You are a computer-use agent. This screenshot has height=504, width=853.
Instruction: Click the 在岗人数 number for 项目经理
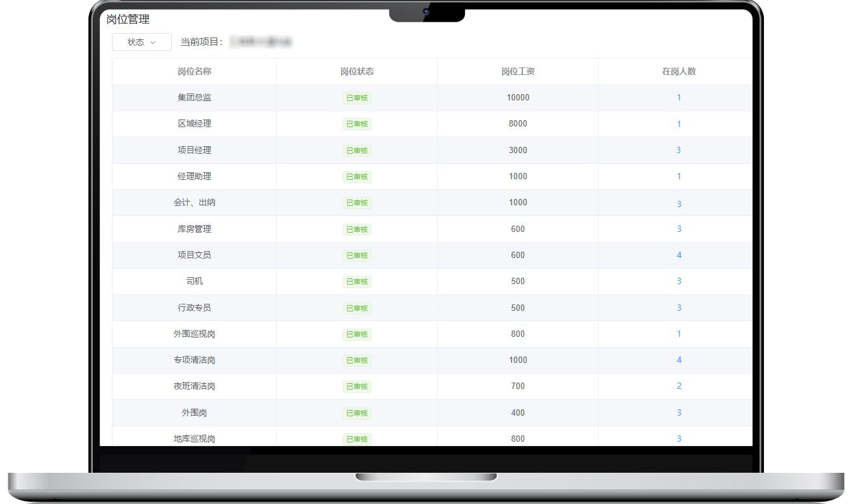(x=679, y=151)
